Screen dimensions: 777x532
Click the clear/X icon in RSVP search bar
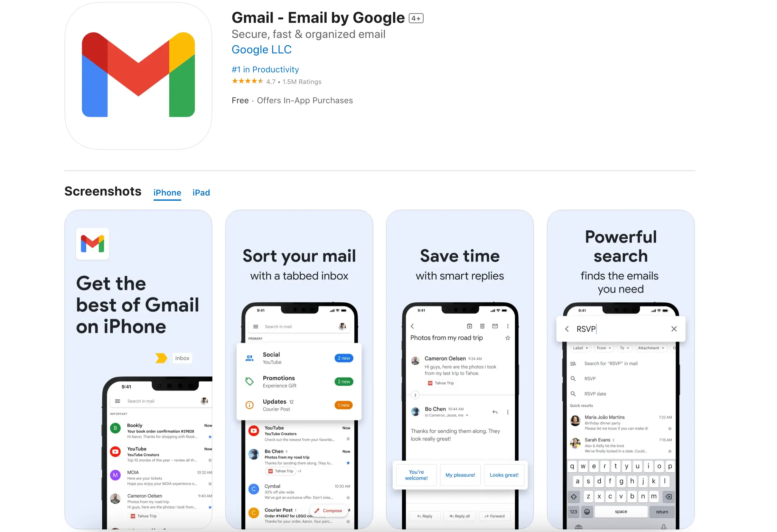(673, 328)
